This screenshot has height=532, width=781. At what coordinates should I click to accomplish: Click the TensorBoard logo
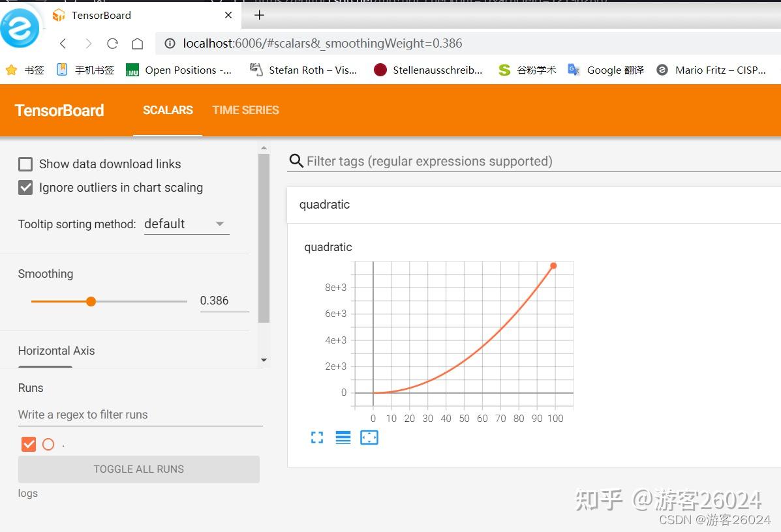coord(59,110)
